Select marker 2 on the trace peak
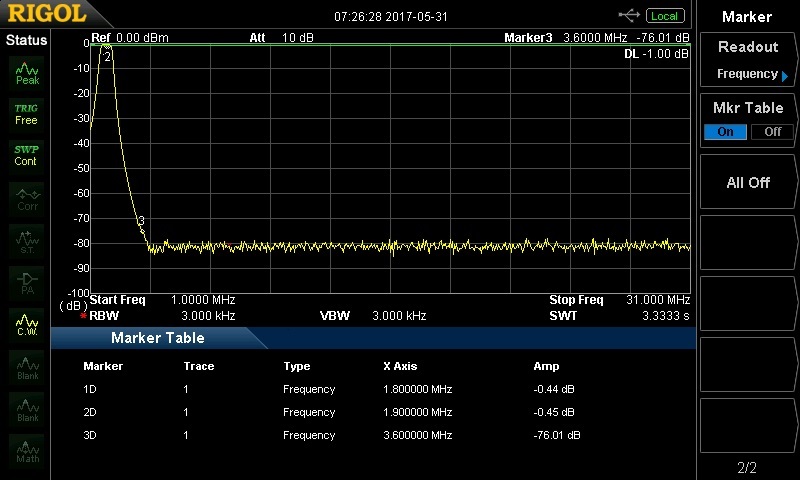 [x=107, y=57]
